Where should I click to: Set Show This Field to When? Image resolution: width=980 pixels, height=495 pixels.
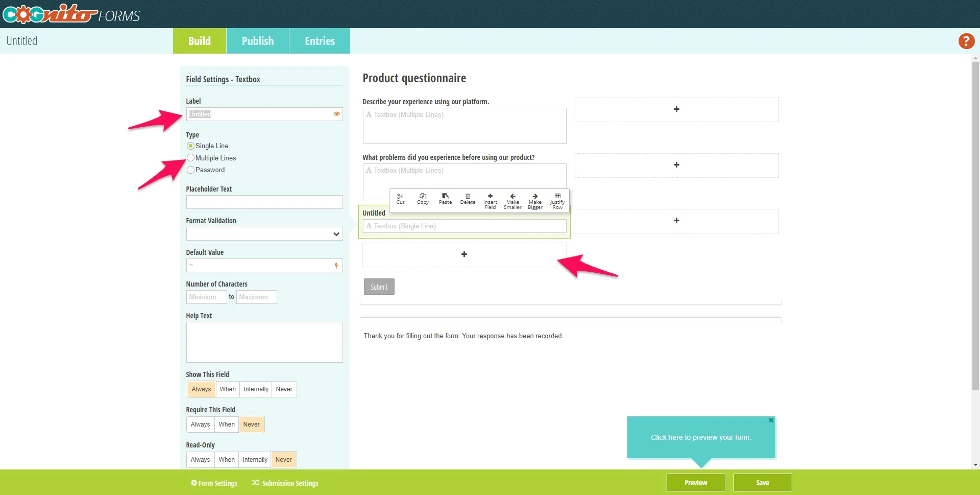click(228, 389)
